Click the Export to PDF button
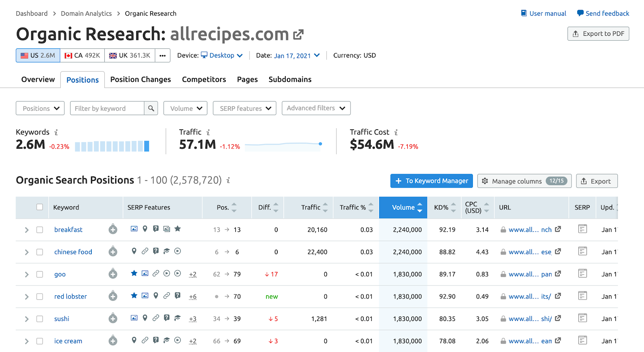644x352 pixels. [x=598, y=34]
